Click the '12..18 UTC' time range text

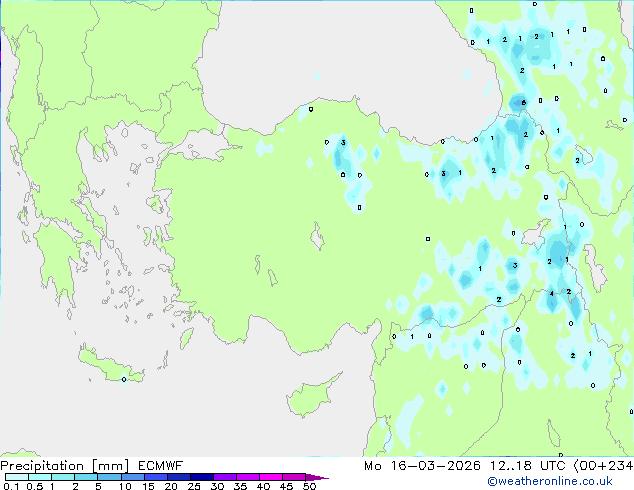(x=527, y=465)
